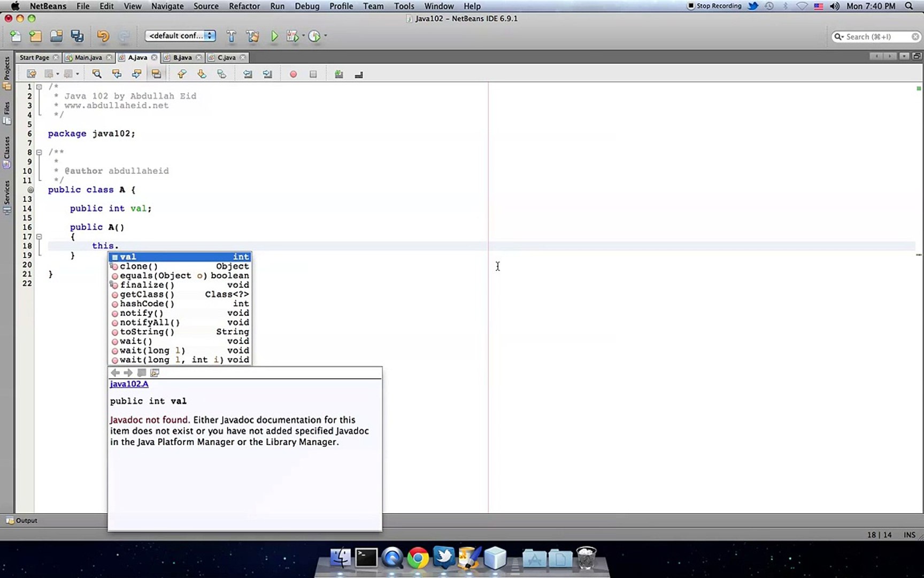
Task: Click the Javadoc popup back arrow
Action: click(115, 372)
